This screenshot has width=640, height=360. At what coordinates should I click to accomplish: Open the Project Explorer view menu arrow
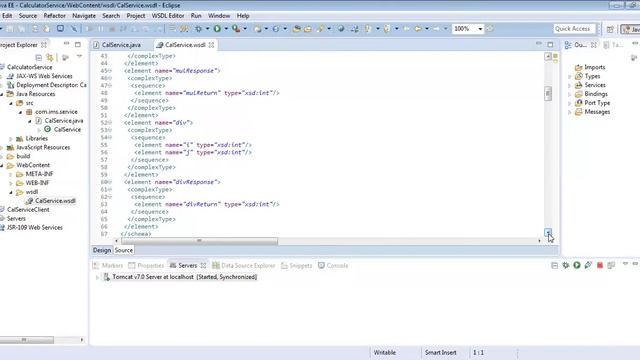click(x=79, y=57)
